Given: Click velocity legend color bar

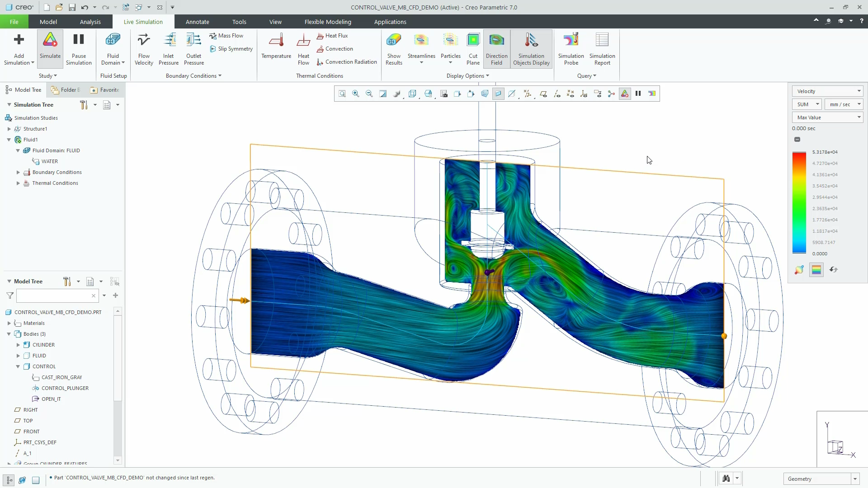Looking at the screenshot, I should coord(799,203).
